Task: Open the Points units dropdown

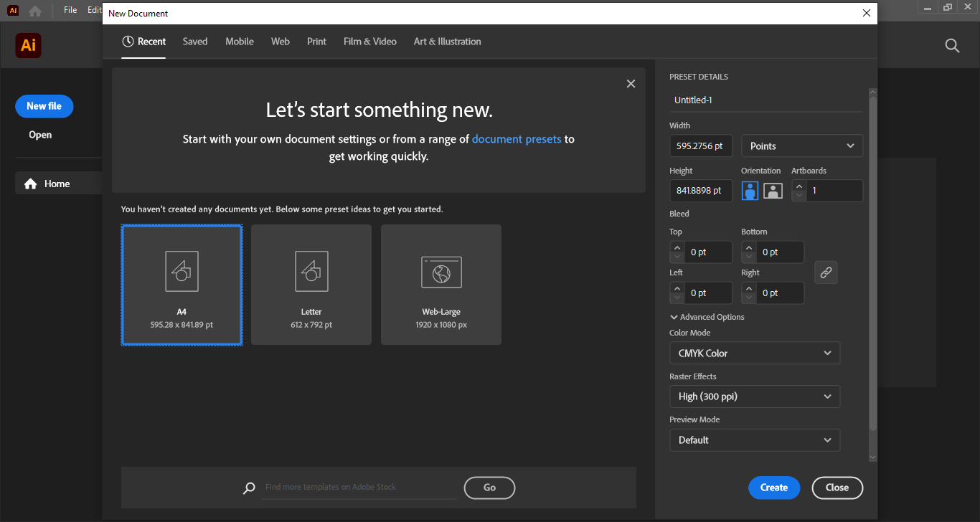Action: point(801,146)
